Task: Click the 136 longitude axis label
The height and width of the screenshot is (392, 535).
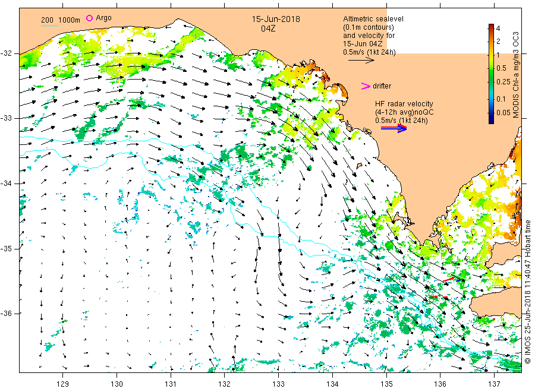Action: click(x=440, y=384)
